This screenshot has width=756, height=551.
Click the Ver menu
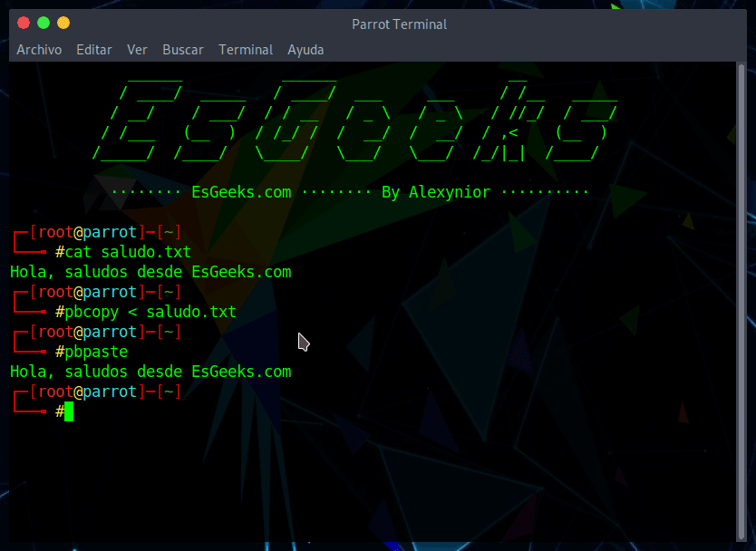coord(137,50)
